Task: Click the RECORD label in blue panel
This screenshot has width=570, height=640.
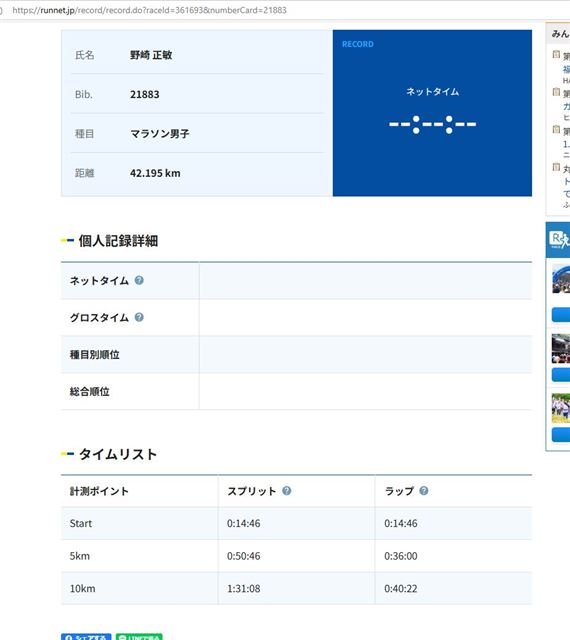Action: point(358,44)
